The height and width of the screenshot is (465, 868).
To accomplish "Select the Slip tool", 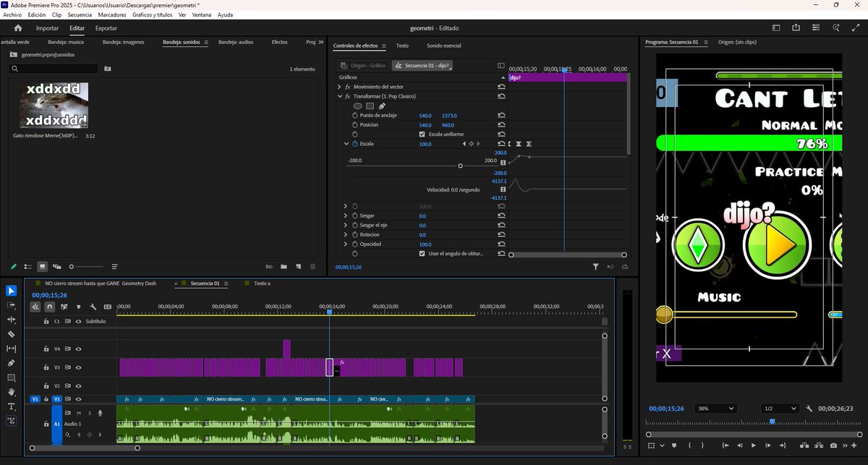I will (x=11, y=349).
